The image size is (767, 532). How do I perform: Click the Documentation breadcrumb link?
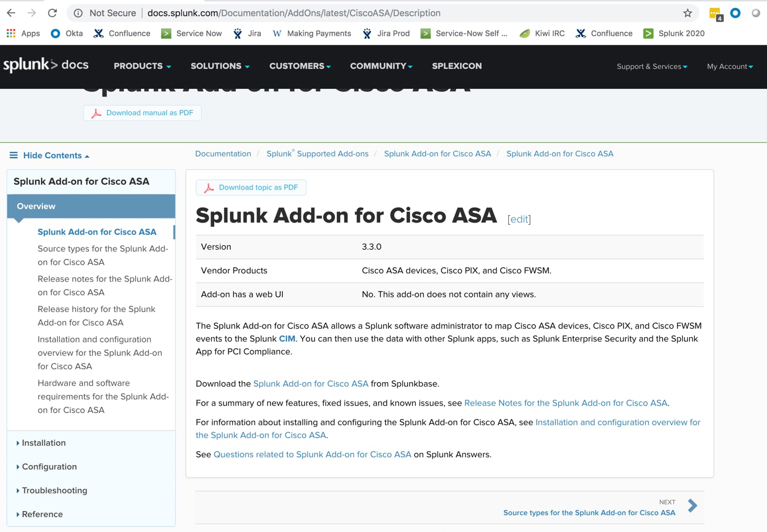[223, 154]
